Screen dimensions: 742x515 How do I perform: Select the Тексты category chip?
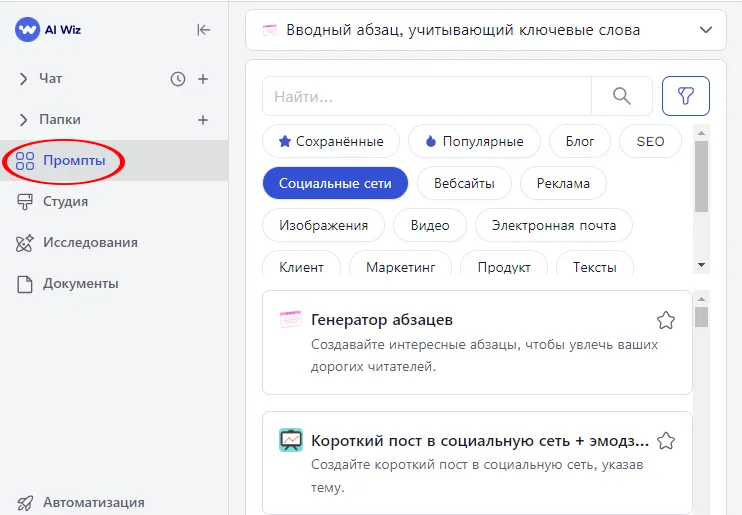[x=595, y=263]
